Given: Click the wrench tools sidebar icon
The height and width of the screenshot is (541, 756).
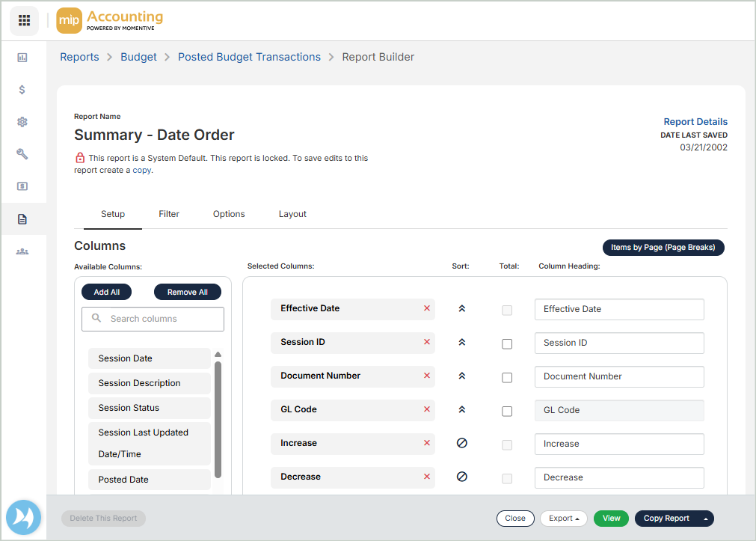Looking at the screenshot, I should coord(22,154).
